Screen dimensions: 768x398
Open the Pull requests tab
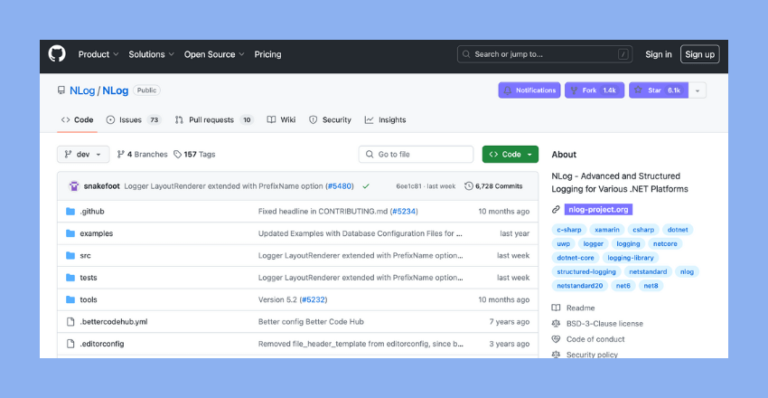point(214,120)
